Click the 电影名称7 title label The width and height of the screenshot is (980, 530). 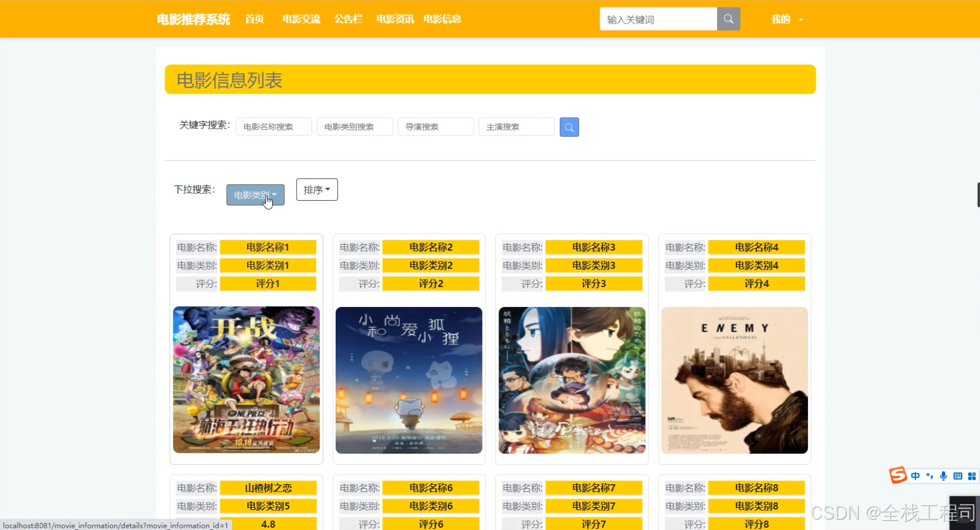coord(594,488)
